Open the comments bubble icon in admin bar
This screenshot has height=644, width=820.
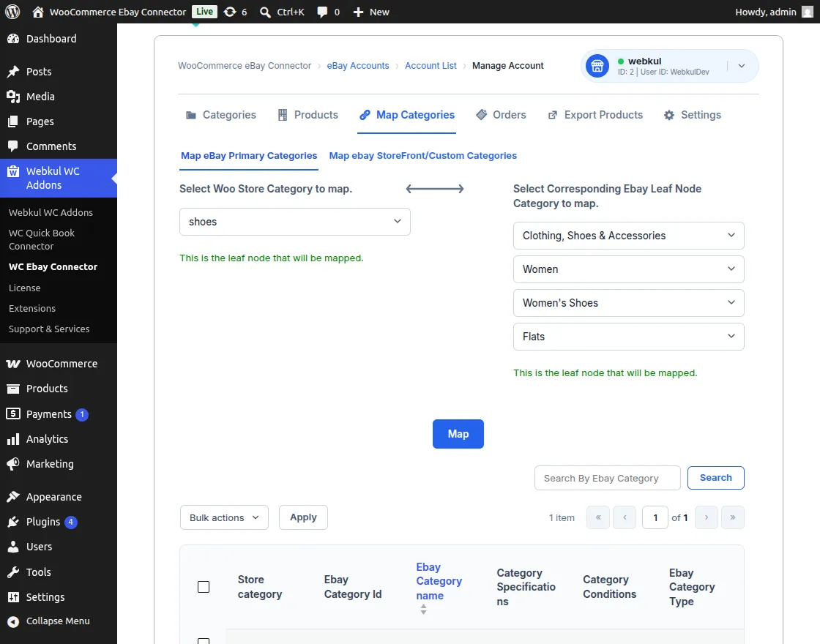pyautogui.click(x=322, y=12)
